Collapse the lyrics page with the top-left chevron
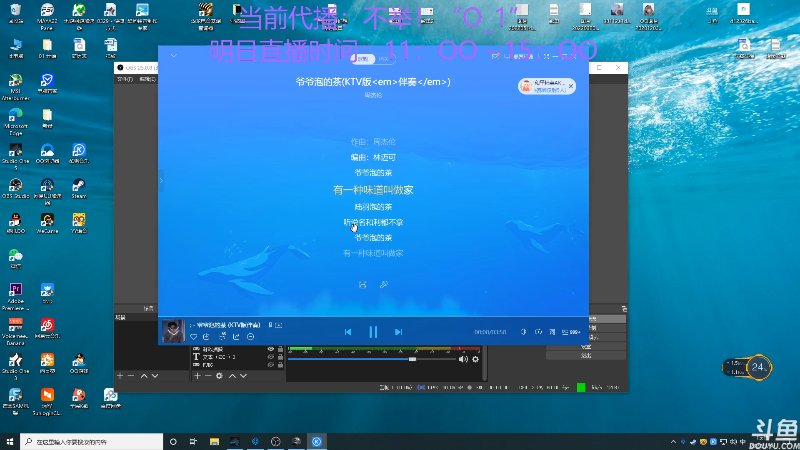 point(174,55)
